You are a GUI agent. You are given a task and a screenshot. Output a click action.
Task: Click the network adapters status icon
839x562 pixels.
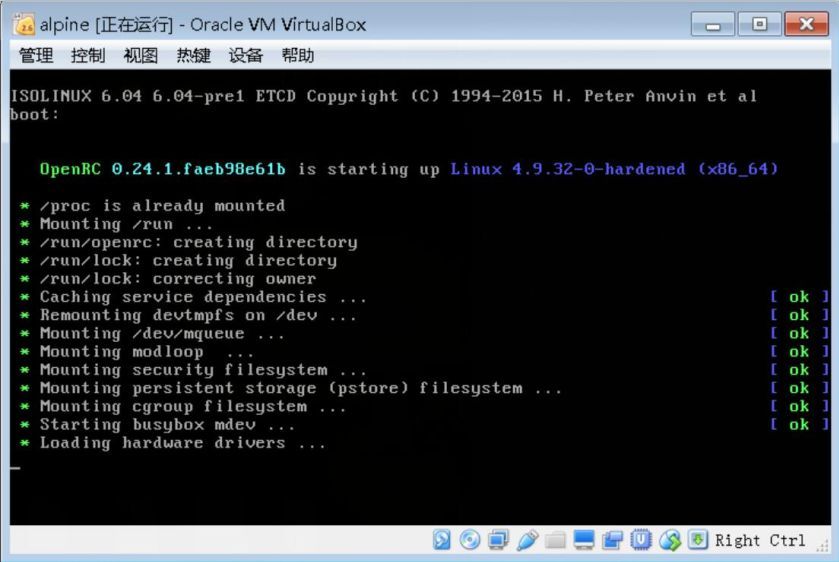tap(499, 540)
